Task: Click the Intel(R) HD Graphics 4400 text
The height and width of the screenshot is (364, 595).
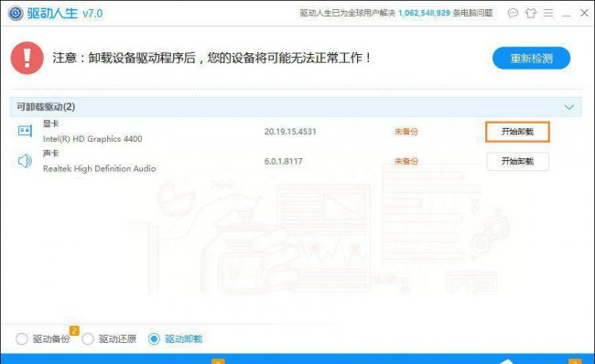Action: pyautogui.click(x=92, y=139)
